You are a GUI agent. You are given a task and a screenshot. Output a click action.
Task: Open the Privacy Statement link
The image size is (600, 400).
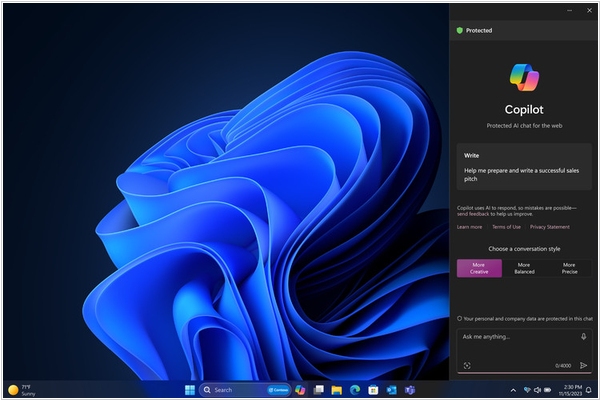549,227
